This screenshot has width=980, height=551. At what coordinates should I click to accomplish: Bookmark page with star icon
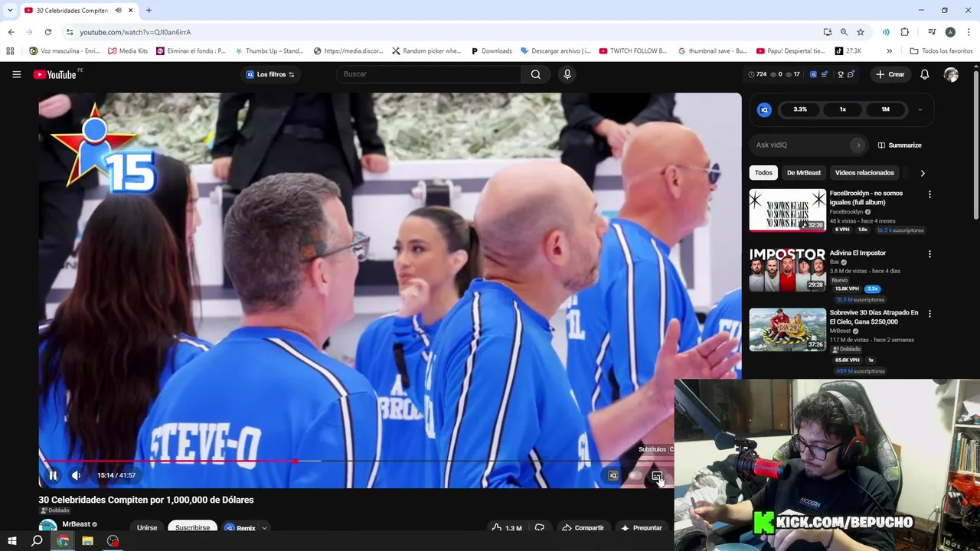(861, 32)
